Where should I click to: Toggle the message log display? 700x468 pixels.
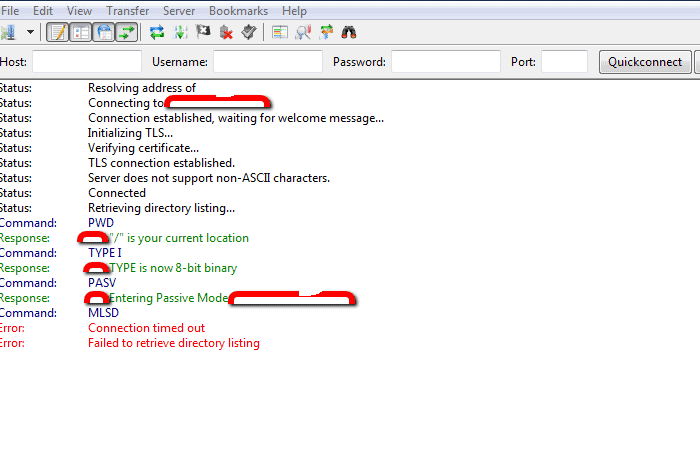[x=58, y=32]
